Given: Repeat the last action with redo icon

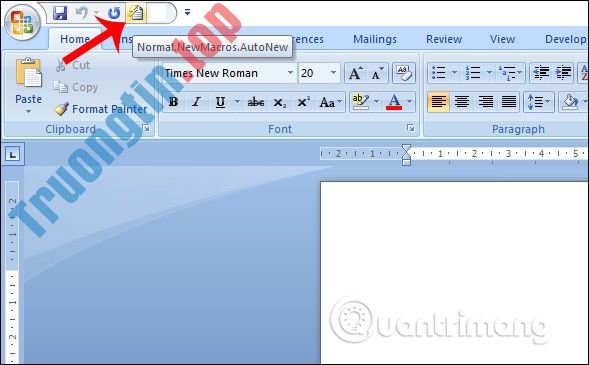Looking at the screenshot, I should tap(114, 13).
